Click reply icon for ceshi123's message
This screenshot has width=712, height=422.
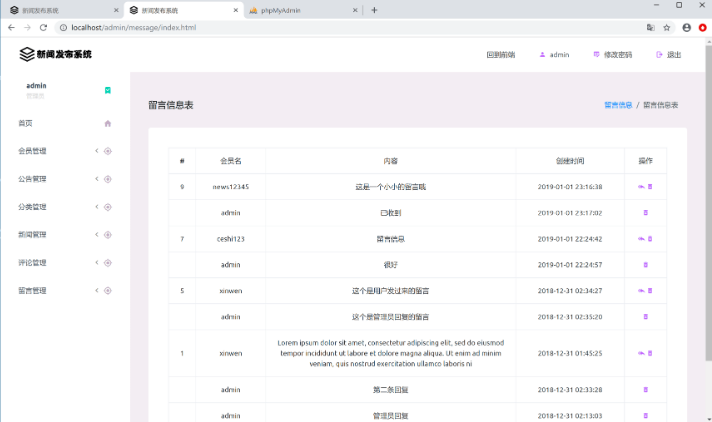coord(640,239)
